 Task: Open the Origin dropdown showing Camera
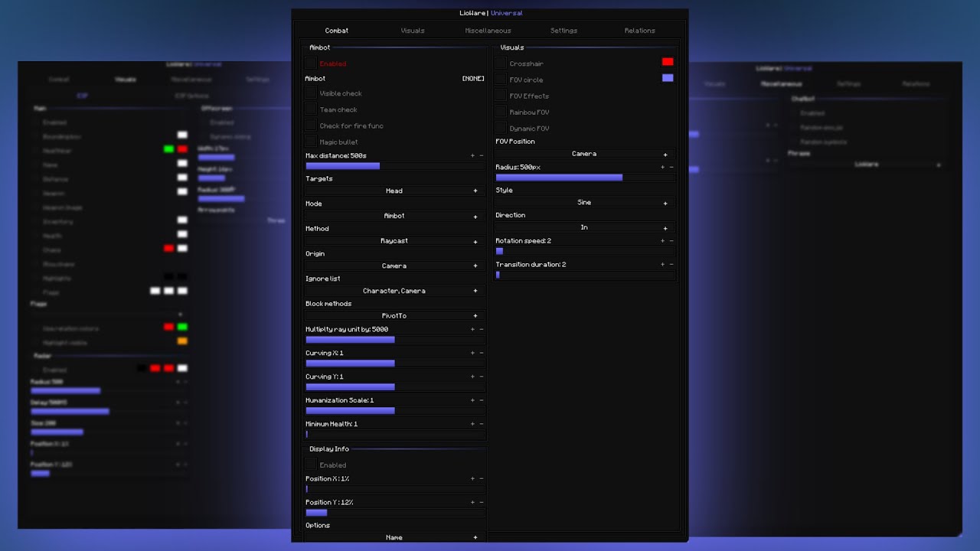[395, 266]
